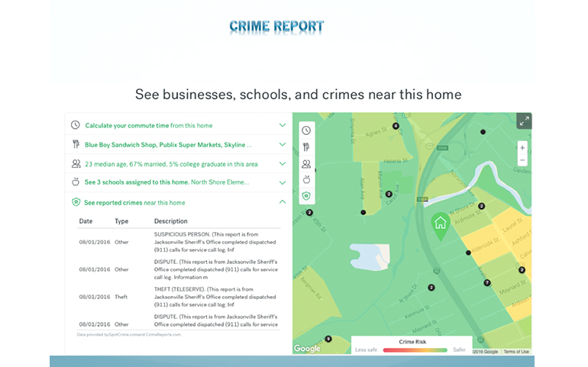This screenshot has width=588, height=367.
Task: Open Terms of Use on the map
Action: click(516, 352)
